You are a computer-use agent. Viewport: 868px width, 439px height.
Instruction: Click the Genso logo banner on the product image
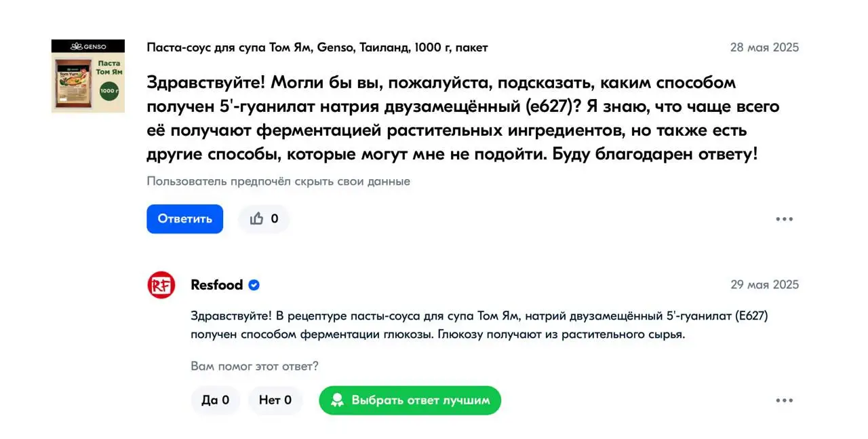point(88,46)
